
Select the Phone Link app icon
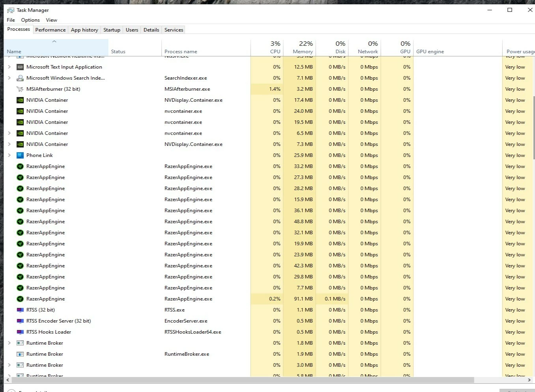pyautogui.click(x=20, y=155)
